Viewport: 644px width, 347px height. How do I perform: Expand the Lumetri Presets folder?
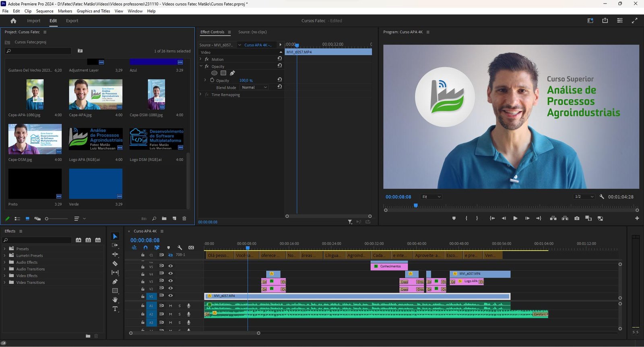coord(5,256)
